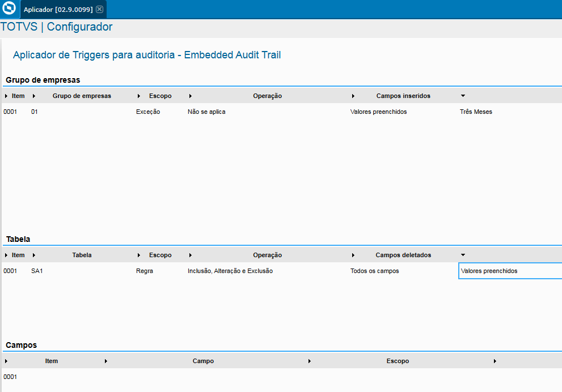This screenshot has width=562, height=392.
Task: Open dropdown arrow after Campos deletados header
Action: (x=463, y=255)
